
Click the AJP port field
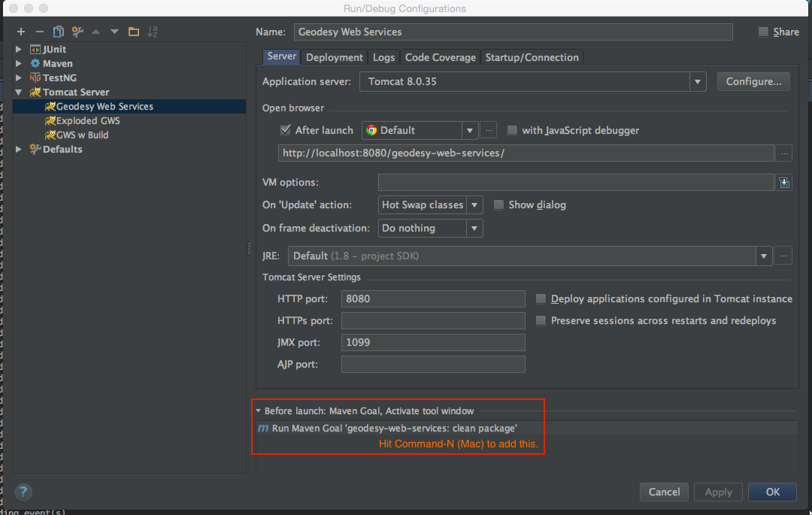coord(433,364)
